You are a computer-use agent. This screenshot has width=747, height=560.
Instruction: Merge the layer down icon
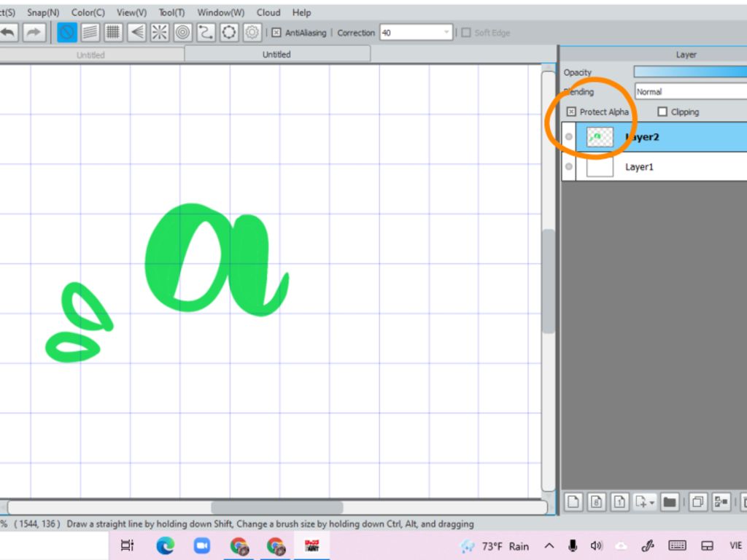tap(721, 502)
